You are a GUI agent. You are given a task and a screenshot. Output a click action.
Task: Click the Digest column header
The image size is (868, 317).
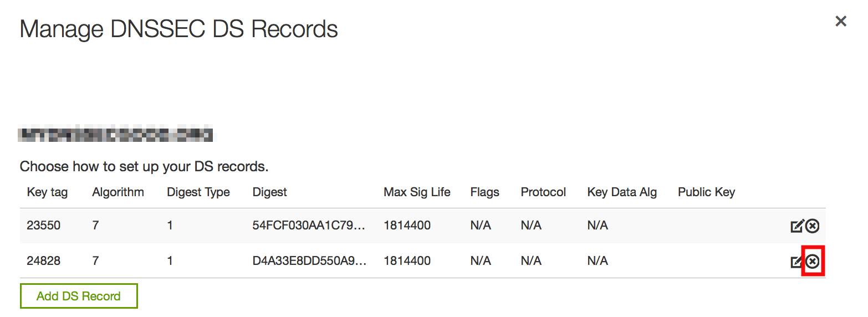point(270,192)
